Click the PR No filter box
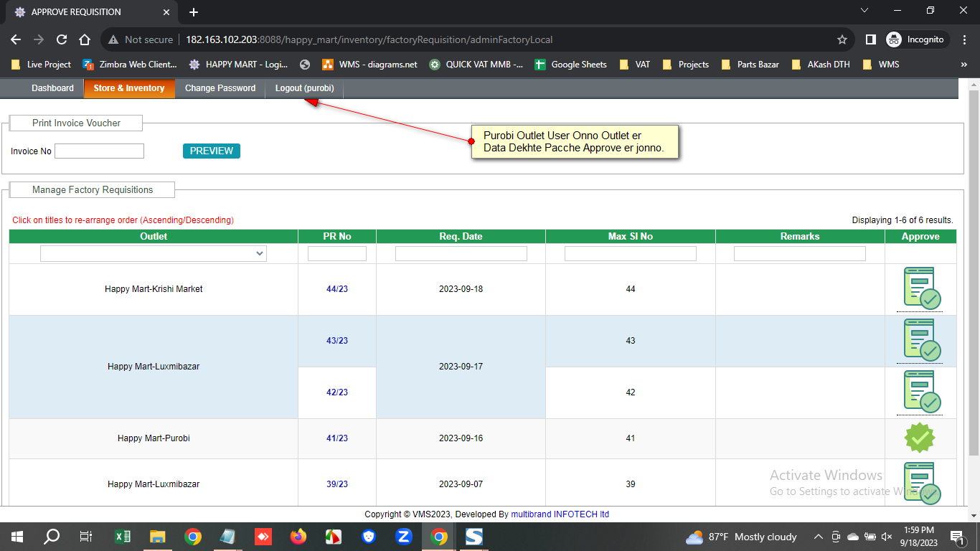 337,253
